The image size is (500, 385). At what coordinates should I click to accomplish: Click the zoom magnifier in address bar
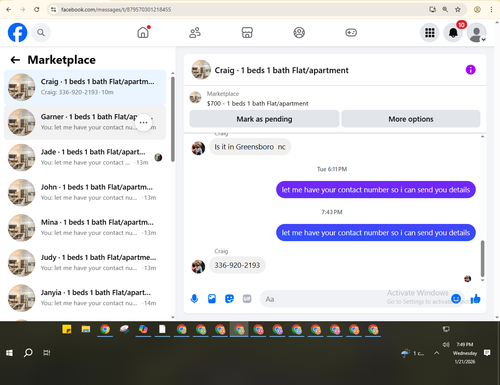pos(445,9)
